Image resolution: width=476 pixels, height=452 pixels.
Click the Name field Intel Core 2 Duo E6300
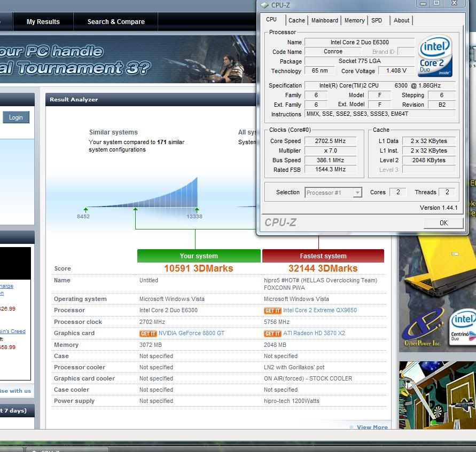click(360, 42)
